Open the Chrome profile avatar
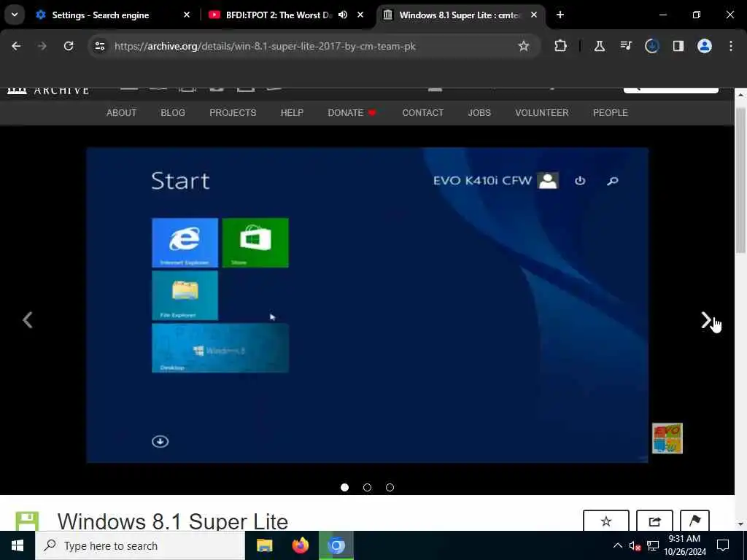Viewport: 747px width, 560px height. [x=705, y=46]
